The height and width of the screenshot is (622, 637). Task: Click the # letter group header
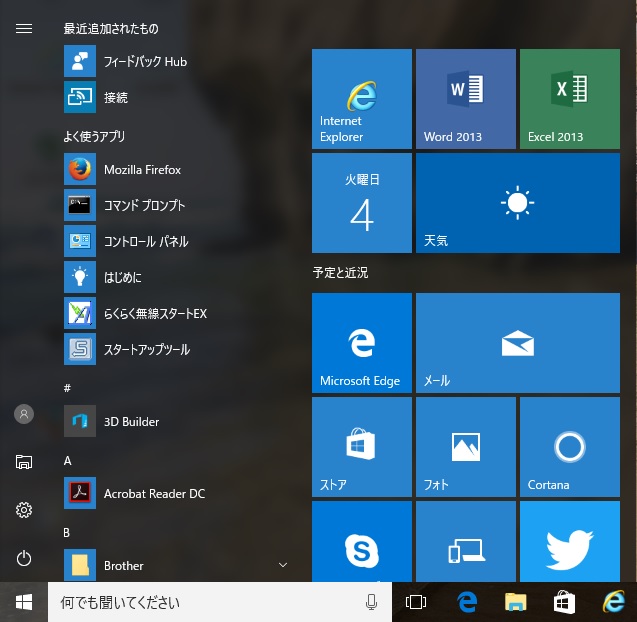point(67,388)
